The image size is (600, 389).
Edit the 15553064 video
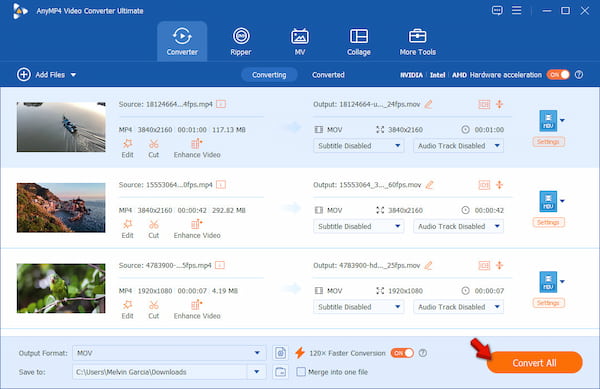coord(127,229)
